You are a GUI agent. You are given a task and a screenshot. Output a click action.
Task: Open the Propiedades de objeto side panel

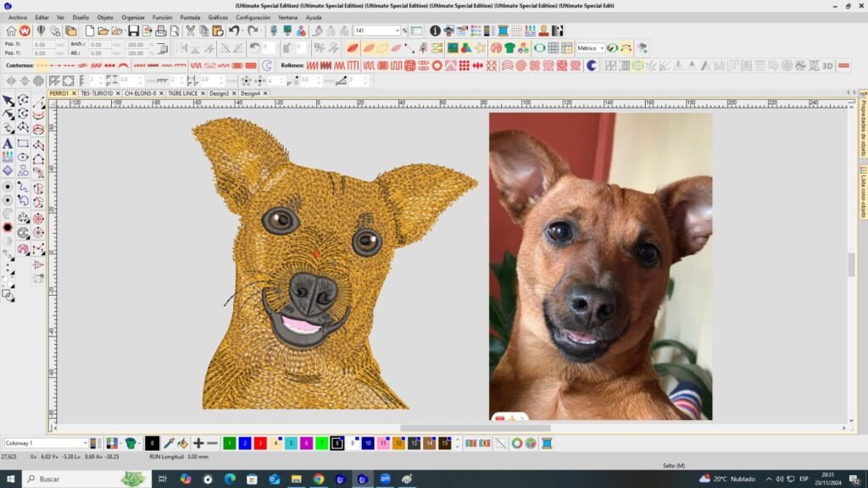point(863,124)
